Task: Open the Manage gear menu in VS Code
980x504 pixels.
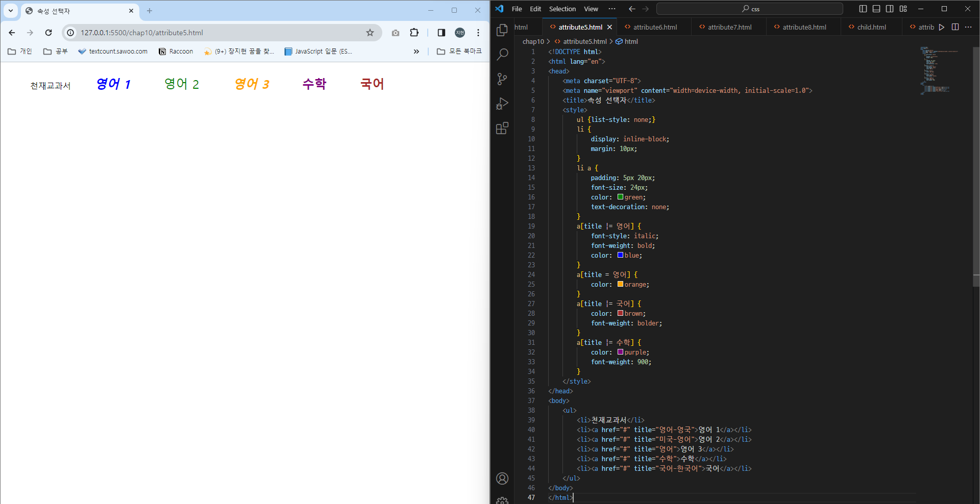Action: [502, 500]
